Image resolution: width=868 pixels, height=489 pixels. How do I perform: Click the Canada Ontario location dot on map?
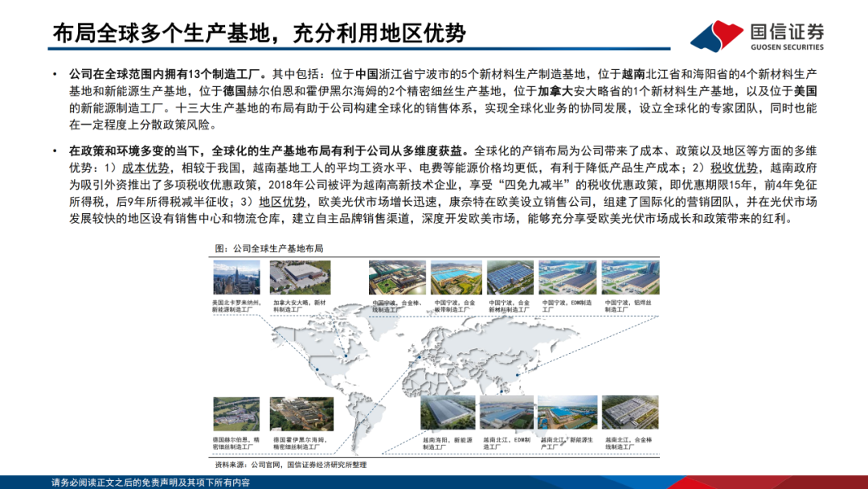(x=346, y=355)
